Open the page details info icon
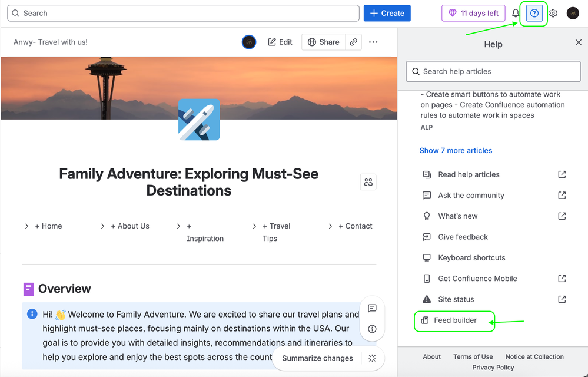 pyautogui.click(x=372, y=329)
